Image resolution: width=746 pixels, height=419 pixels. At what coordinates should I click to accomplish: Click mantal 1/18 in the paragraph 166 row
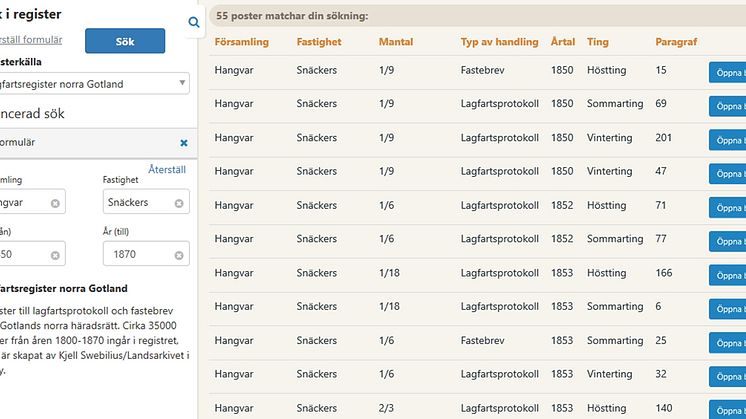pos(389,273)
